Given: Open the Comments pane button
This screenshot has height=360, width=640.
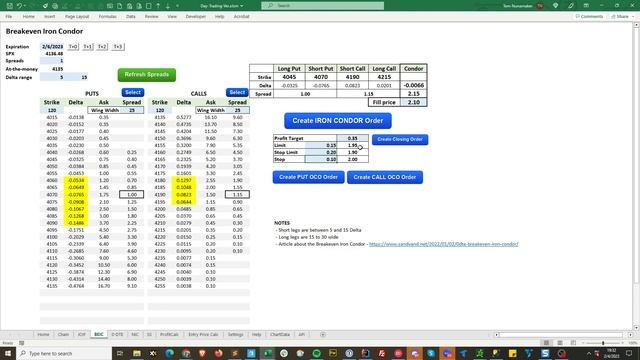Looking at the screenshot, I should 589,16.
